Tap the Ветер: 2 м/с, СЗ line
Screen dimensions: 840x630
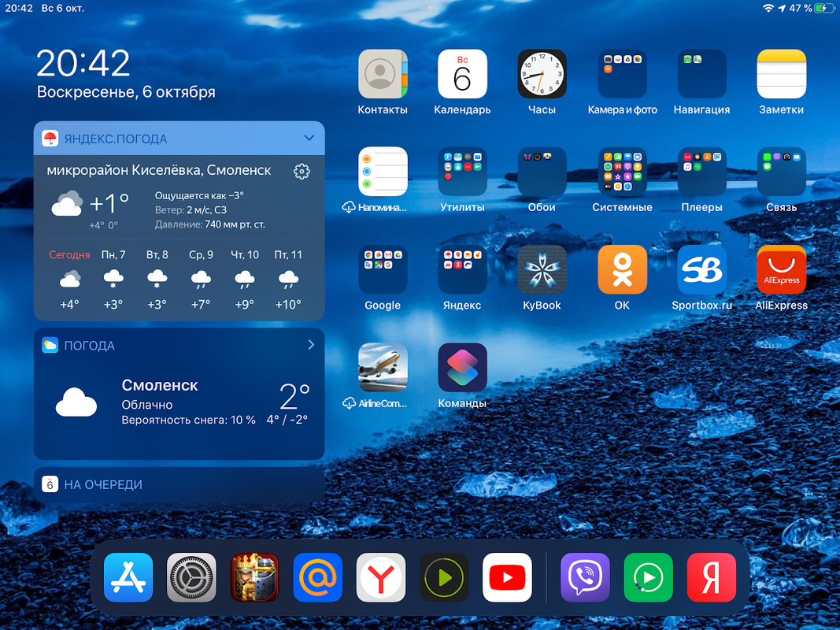pyautogui.click(x=191, y=210)
